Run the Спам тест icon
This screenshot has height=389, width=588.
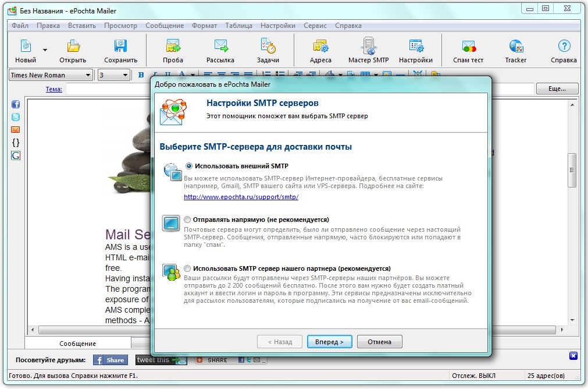468,46
